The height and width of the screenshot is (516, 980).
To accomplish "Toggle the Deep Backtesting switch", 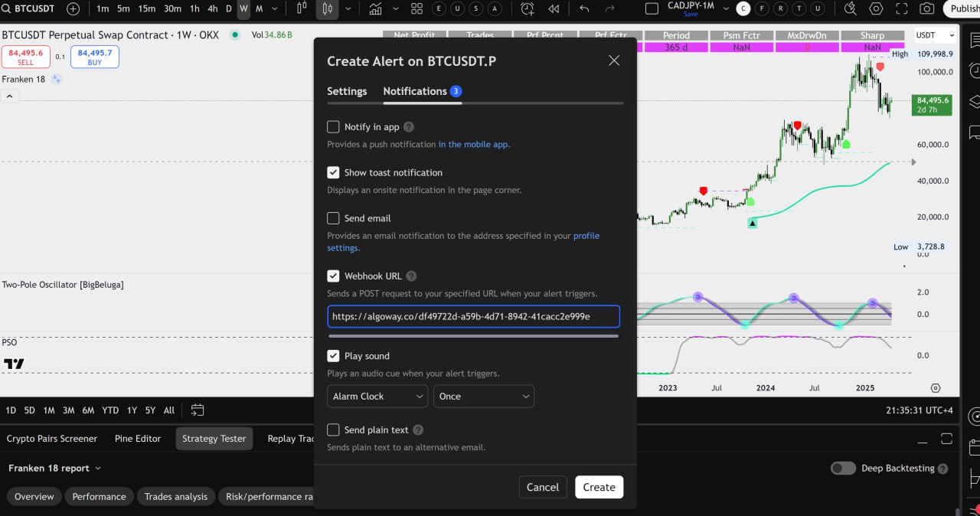I will (x=843, y=469).
